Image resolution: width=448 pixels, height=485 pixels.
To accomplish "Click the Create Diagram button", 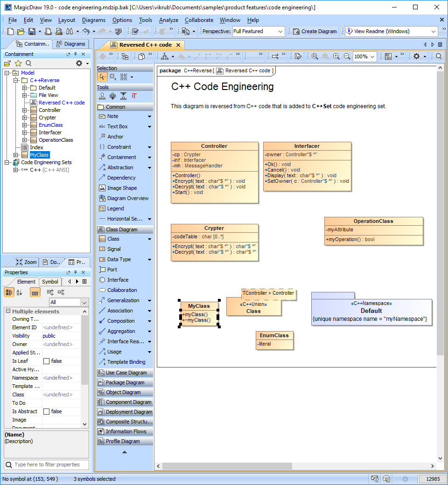I will click(x=315, y=31).
